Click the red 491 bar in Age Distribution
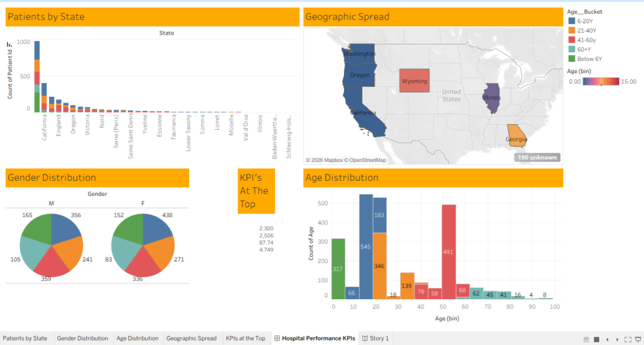Viewport: 644px width, 345px height. click(x=448, y=252)
